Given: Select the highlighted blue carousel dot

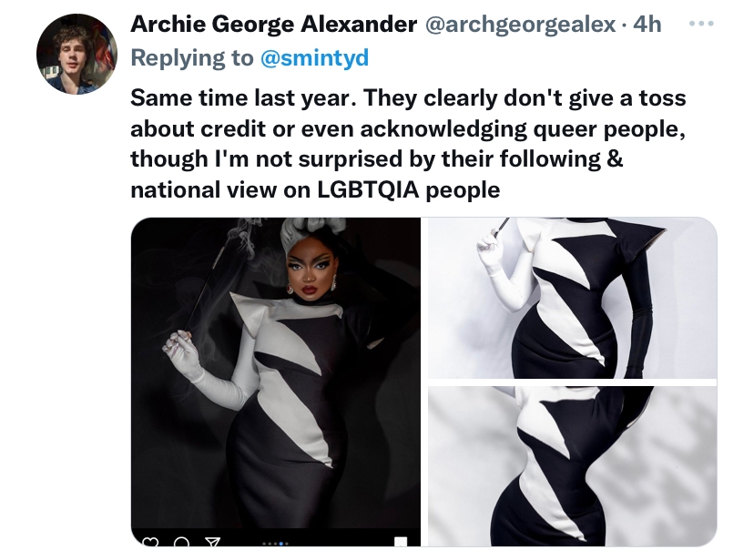Looking at the screenshot, I should (x=280, y=544).
